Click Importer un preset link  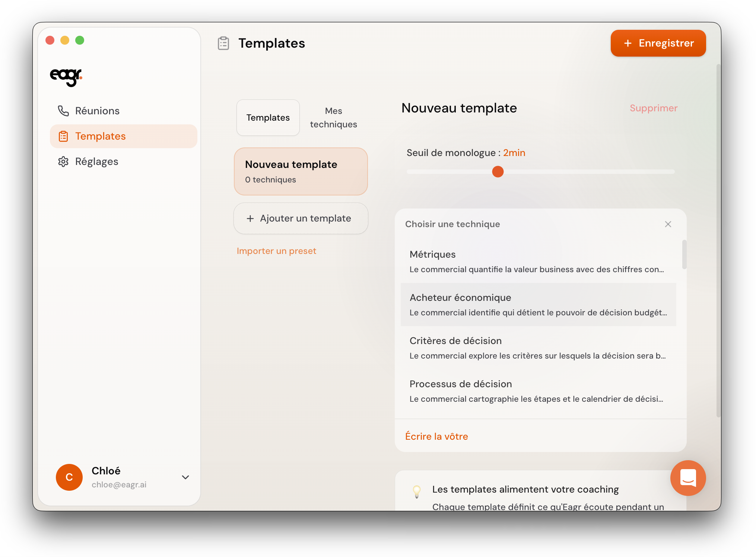[x=276, y=251]
